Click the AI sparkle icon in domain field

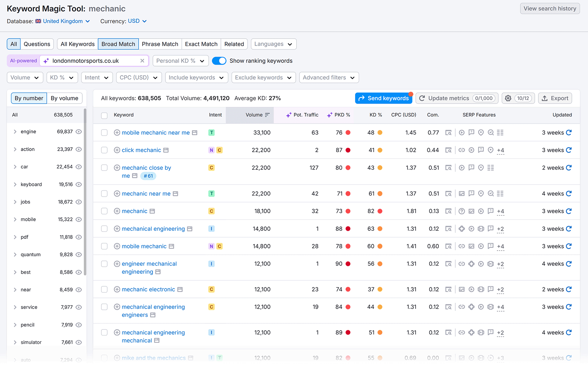tap(46, 61)
